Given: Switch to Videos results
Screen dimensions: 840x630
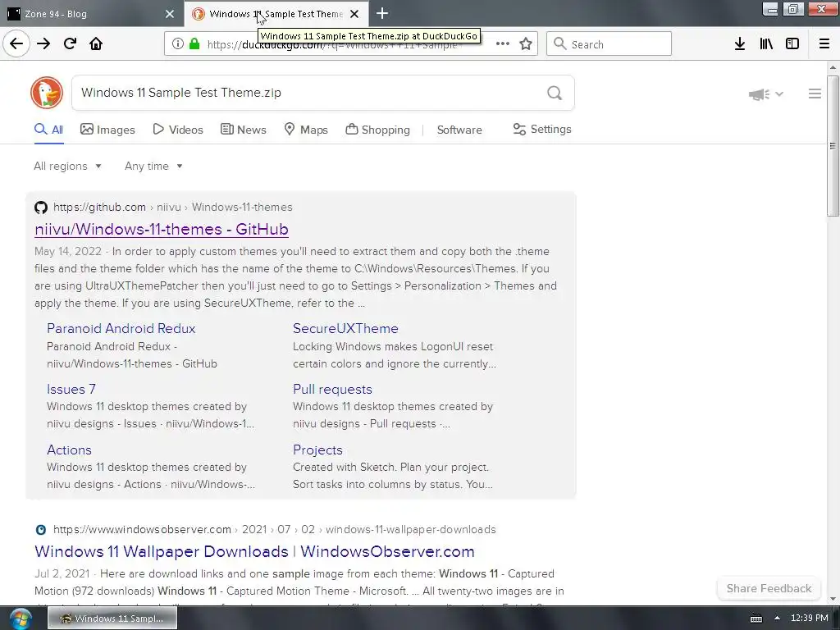Looking at the screenshot, I should pyautogui.click(x=178, y=130).
